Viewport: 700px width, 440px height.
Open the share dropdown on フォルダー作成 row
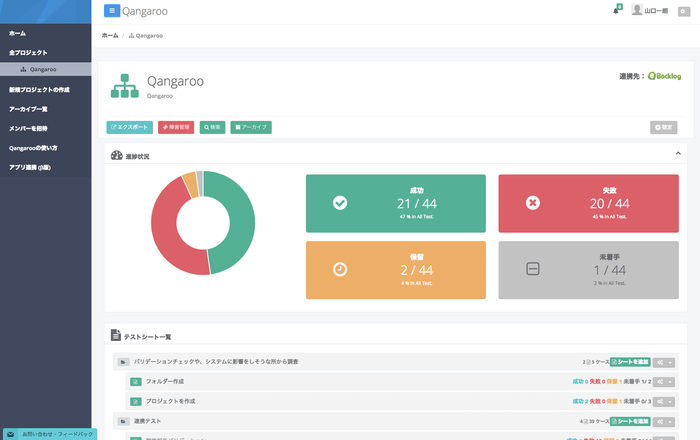(x=662, y=381)
